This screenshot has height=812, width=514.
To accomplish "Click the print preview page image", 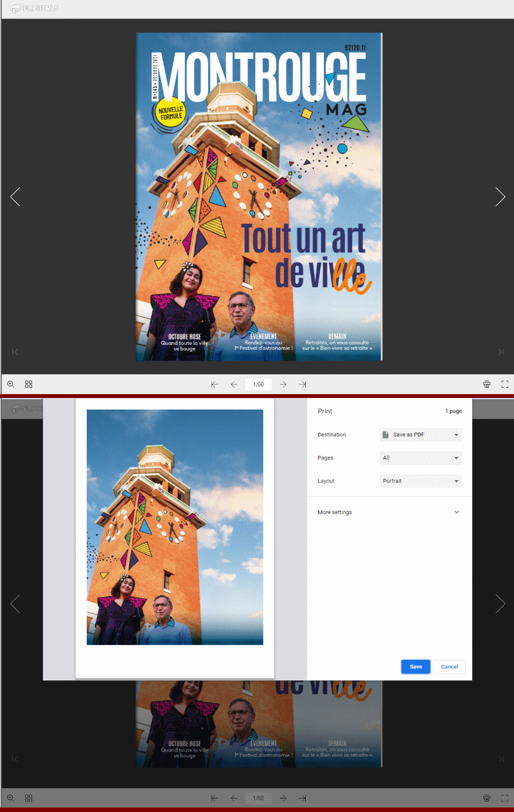I will coord(175,527).
